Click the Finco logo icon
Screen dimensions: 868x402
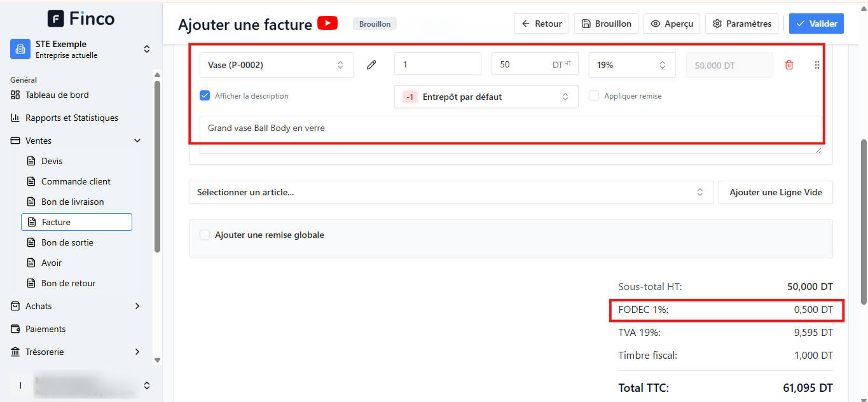[56, 19]
